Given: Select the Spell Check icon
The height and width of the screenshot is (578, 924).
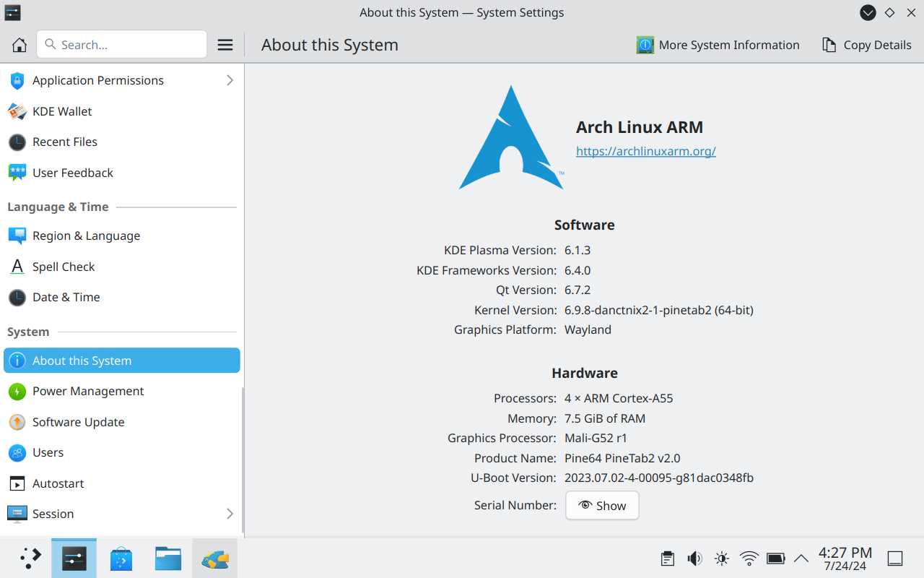Looking at the screenshot, I should (x=17, y=267).
